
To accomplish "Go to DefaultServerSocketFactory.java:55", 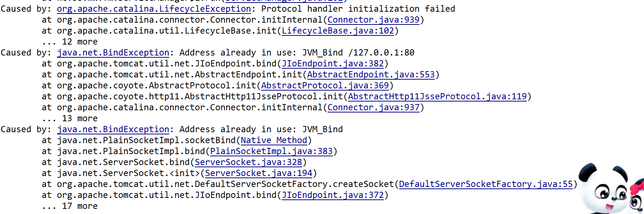I will [x=486, y=184].
